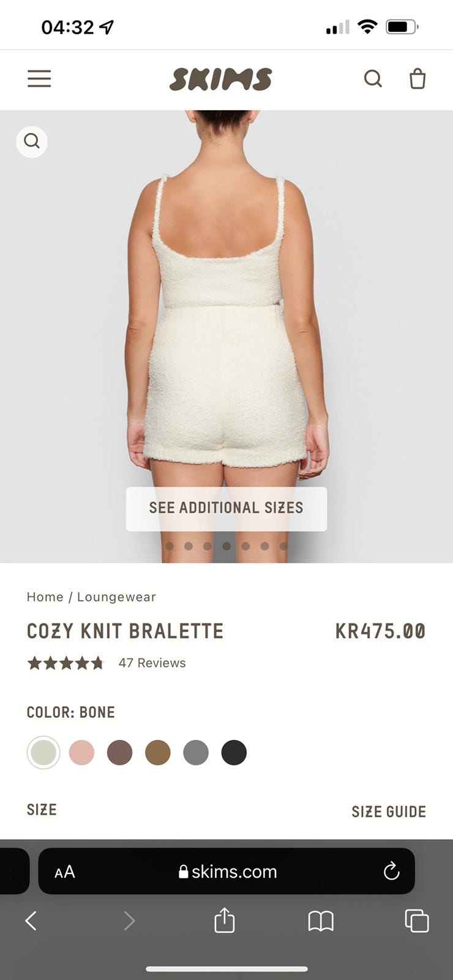The width and height of the screenshot is (453, 980).
Task: Select the pink color swatch
Action: 81,752
